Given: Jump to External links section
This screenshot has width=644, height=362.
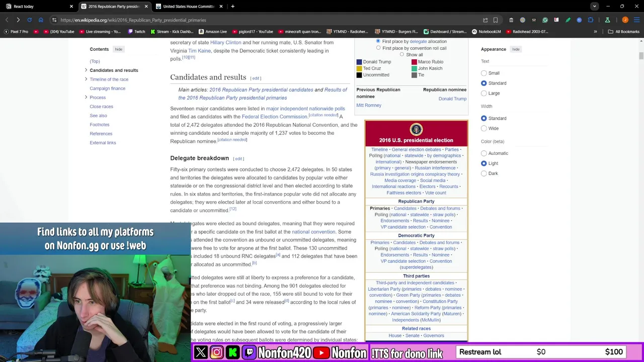Looking at the screenshot, I should click(x=103, y=143).
